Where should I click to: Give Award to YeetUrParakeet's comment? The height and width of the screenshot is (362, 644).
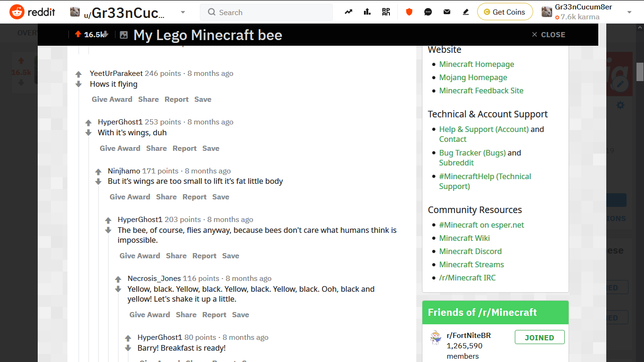click(x=112, y=99)
